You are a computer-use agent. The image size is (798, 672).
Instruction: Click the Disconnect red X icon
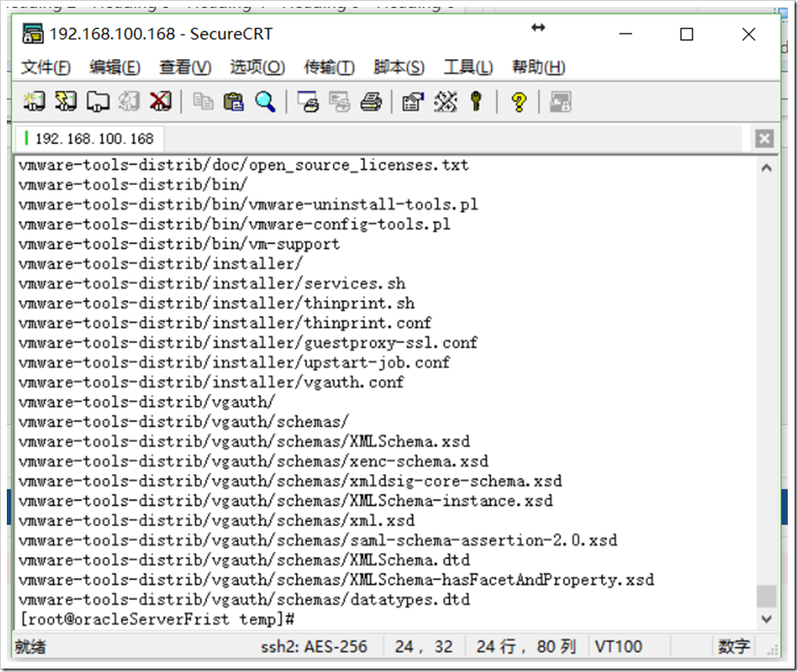coord(160,101)
